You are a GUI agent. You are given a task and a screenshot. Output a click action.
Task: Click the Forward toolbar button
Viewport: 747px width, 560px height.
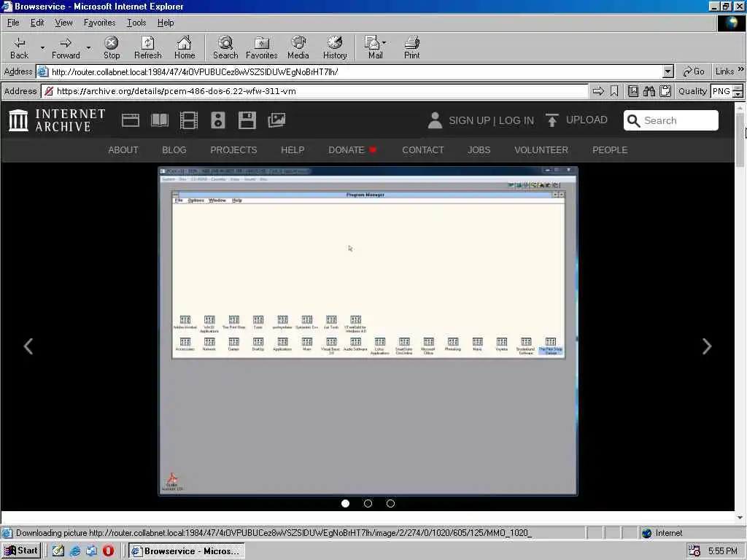click(x=66, y=47)
